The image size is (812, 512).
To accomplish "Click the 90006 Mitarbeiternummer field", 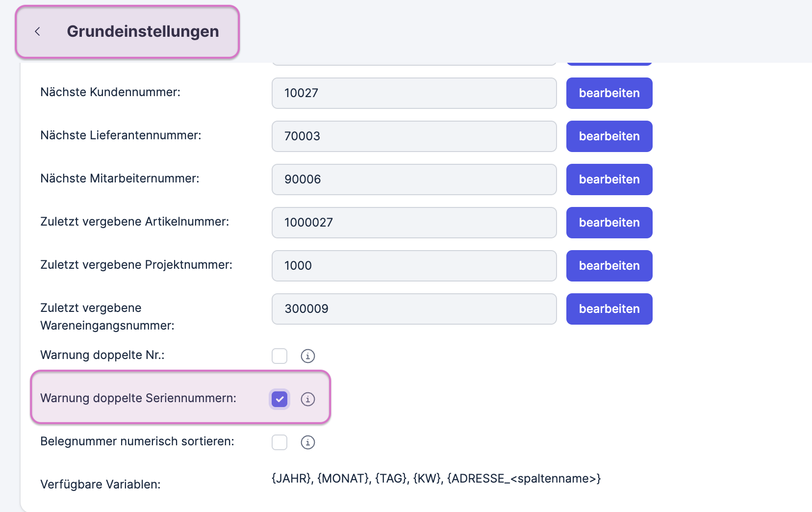I will (x=414, y=179).
